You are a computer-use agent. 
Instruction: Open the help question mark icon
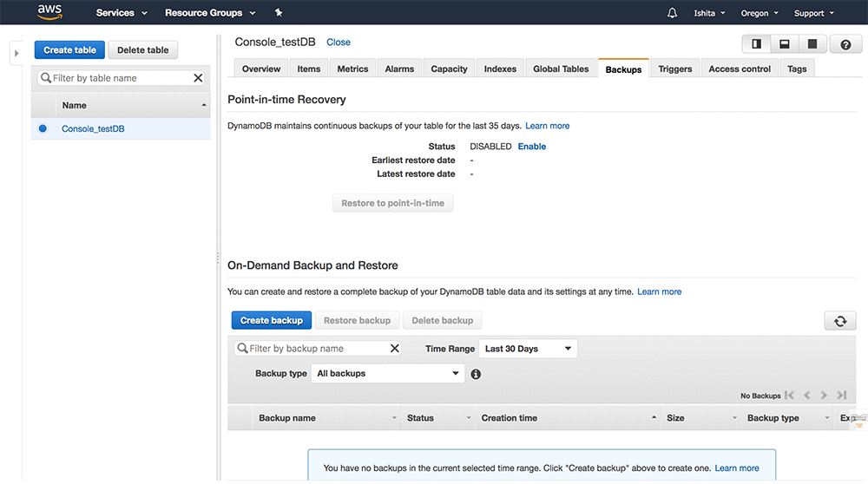point(845,45)
